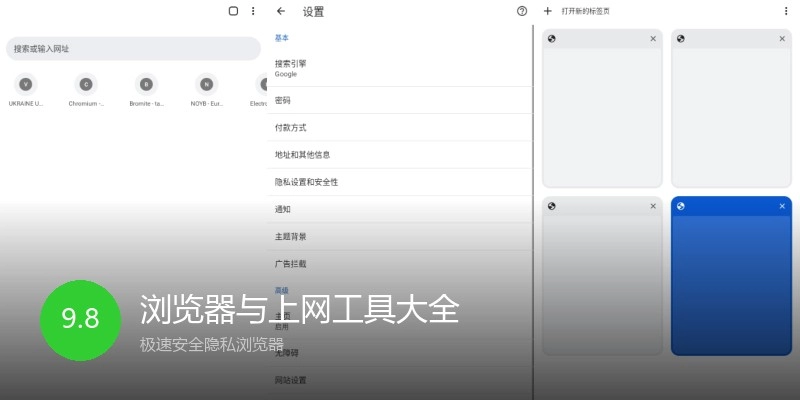The width and height of the screenshot is (800, 400).
Task: Open 隐私设置和安全性 entry
Action: 399,182
